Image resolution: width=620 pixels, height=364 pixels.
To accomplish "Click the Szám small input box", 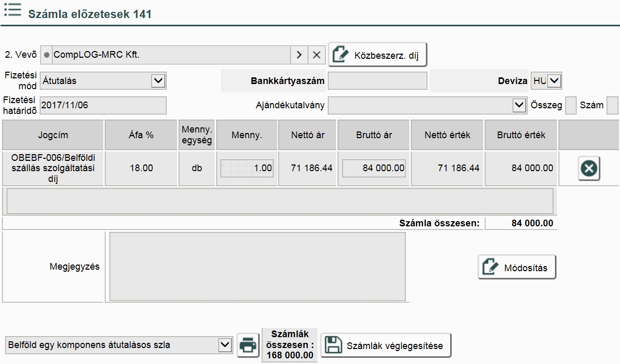I will (612, 105).
